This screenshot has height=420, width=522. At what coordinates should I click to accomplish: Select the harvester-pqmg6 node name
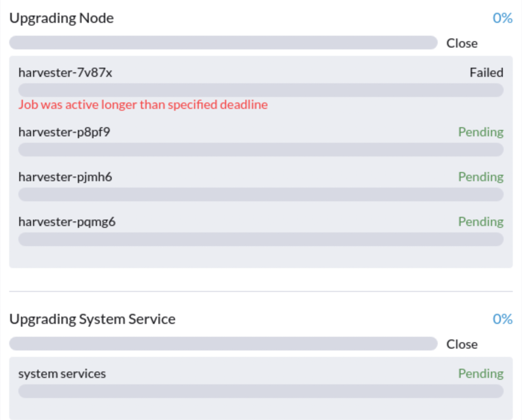click(x=67, y=221)
